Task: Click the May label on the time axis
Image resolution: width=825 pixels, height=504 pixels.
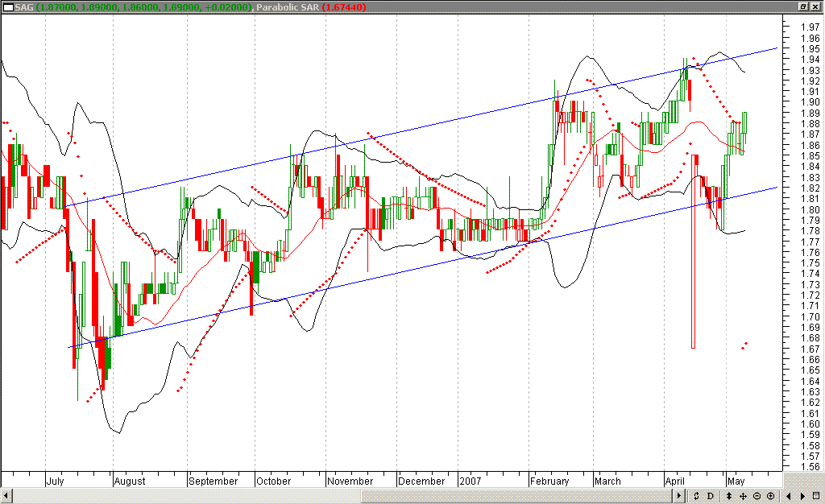Action: [x=736, y=481]
